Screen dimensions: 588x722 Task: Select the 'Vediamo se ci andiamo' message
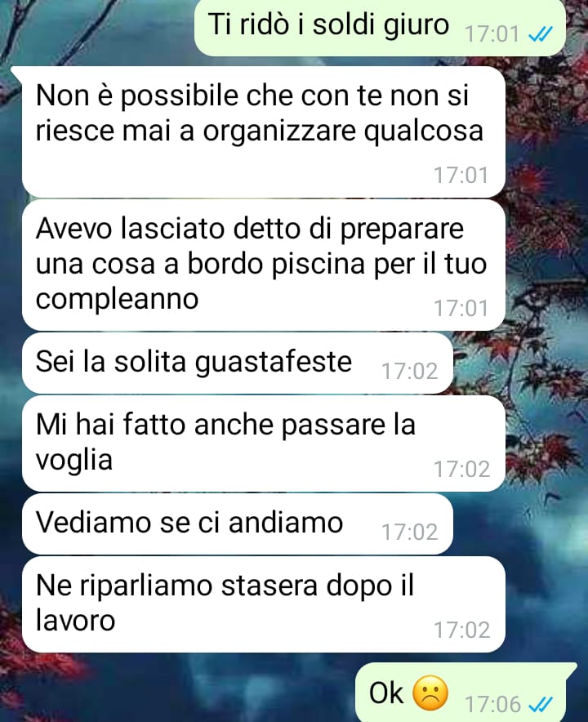238,524
